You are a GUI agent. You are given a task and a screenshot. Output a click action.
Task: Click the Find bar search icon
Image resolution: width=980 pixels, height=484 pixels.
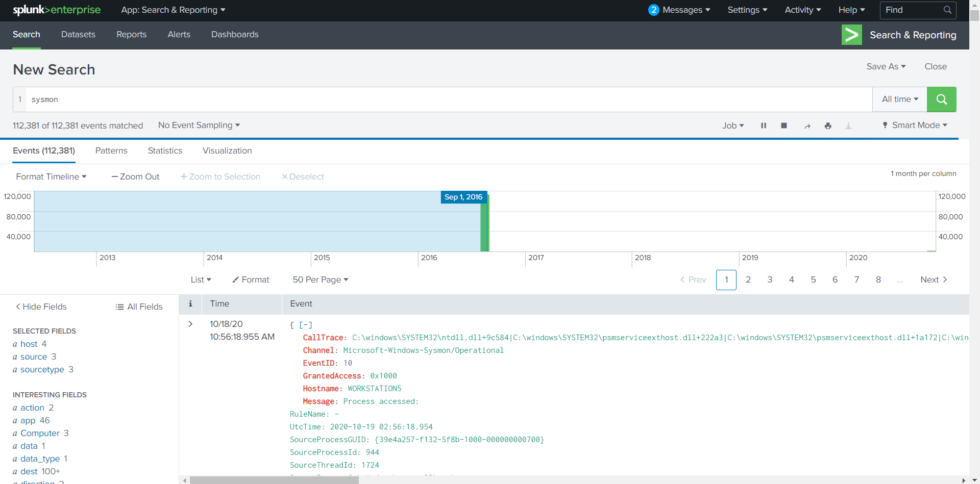947,10
